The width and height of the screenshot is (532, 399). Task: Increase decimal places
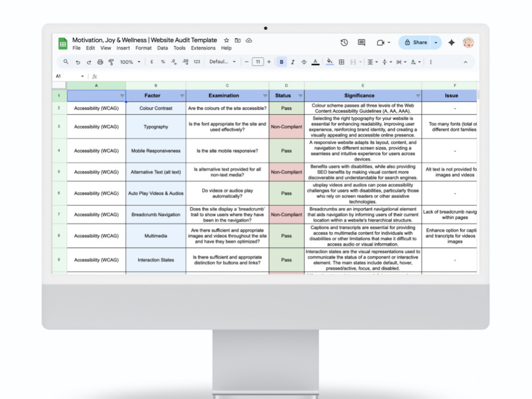(185, 62)
